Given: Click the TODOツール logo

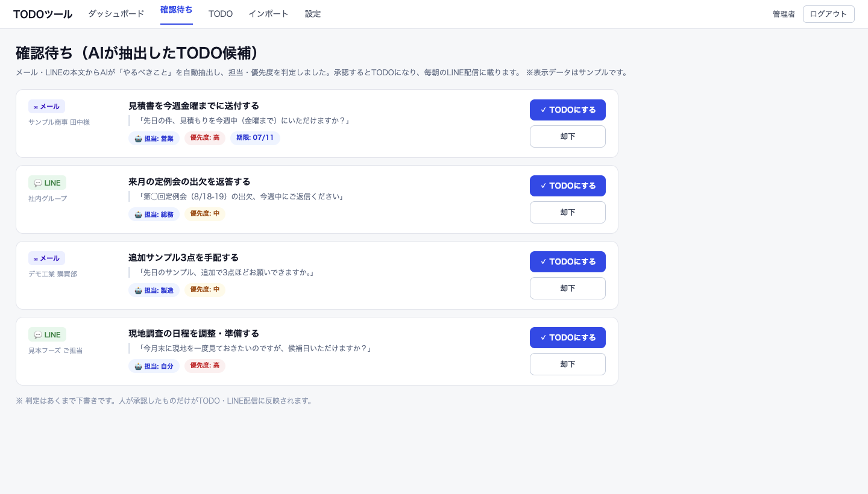Looking at the screenshot, I should [x=43, y=14].
